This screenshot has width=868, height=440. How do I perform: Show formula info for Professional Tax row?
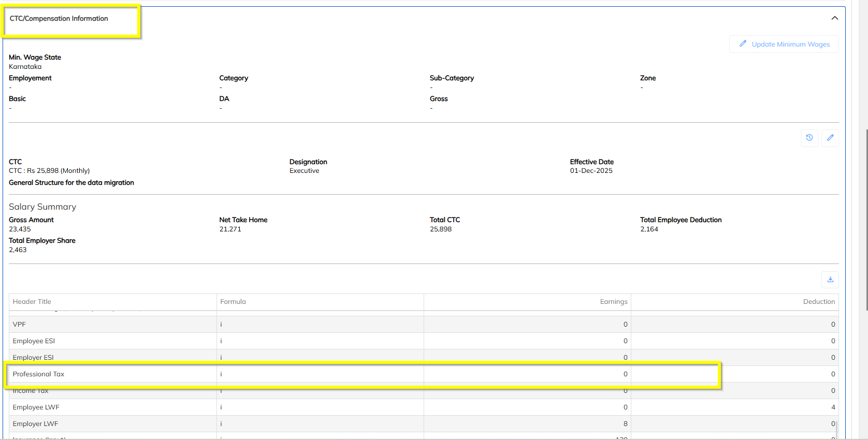221,374
